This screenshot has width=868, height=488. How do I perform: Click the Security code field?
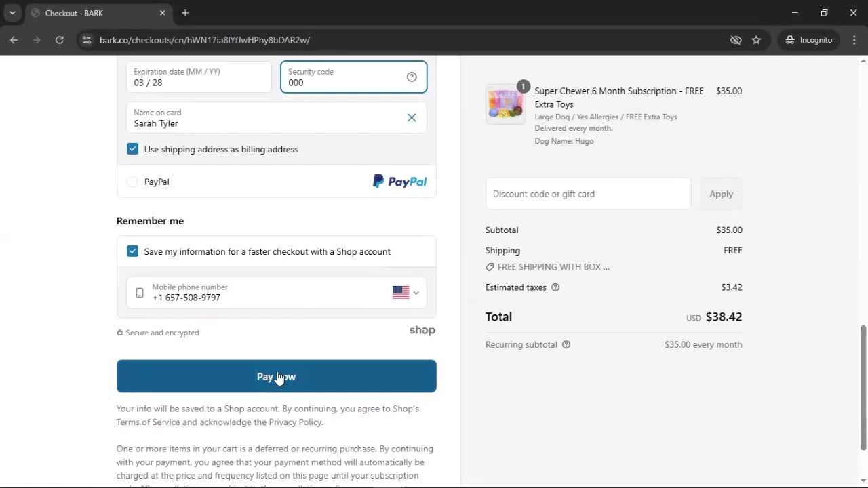[353, 77]
